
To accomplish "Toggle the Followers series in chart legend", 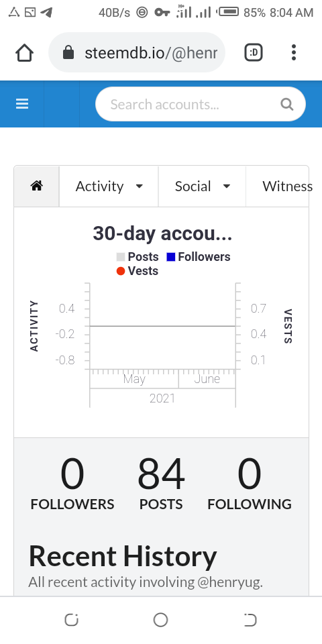I will coord(199,257).
